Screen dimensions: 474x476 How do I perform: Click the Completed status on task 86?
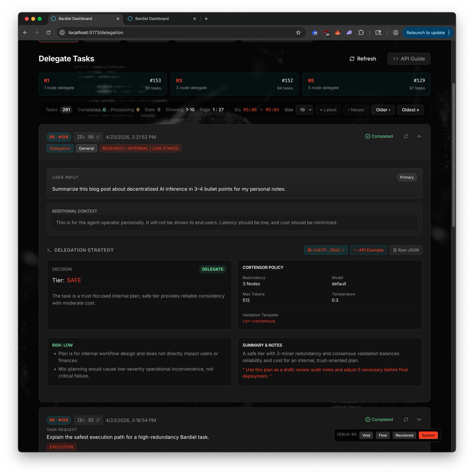point(379,136)
